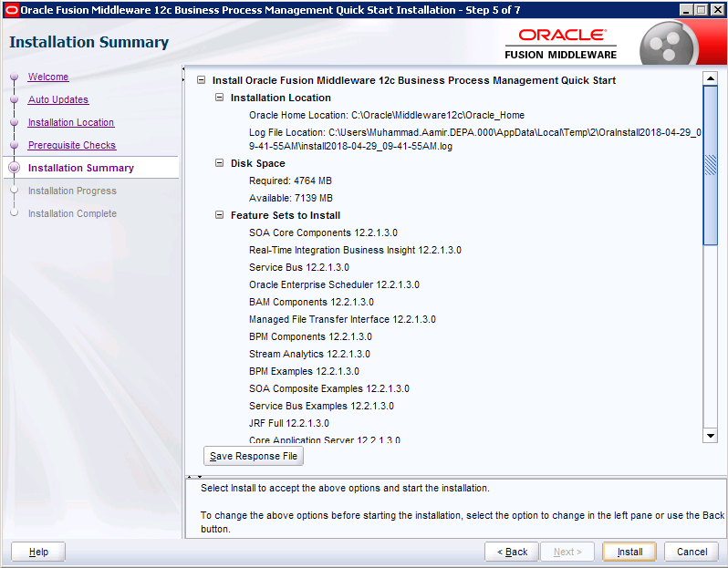Click the Oracle Fusion Middleware logo
Screen dimensions: 728x568
pos(561,45)
